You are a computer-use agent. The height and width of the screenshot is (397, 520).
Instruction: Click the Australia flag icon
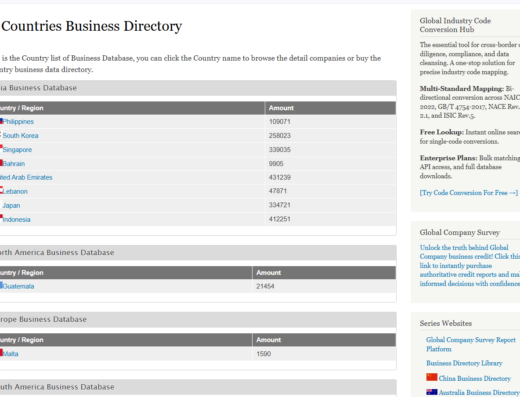click(x=432, y=392)
